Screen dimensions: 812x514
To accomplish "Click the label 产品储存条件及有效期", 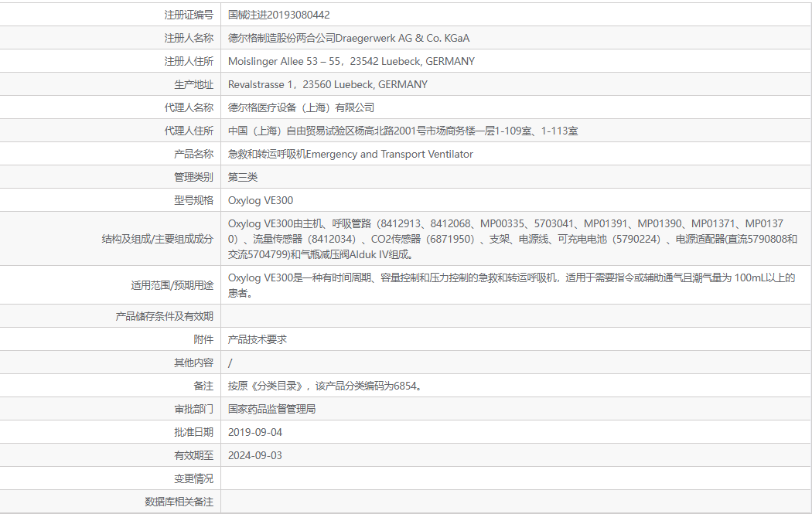I will coord(164,317).
